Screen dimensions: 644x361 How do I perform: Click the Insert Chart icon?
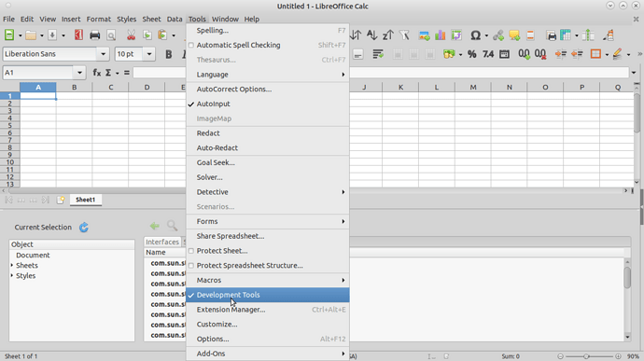coord(441,35)
